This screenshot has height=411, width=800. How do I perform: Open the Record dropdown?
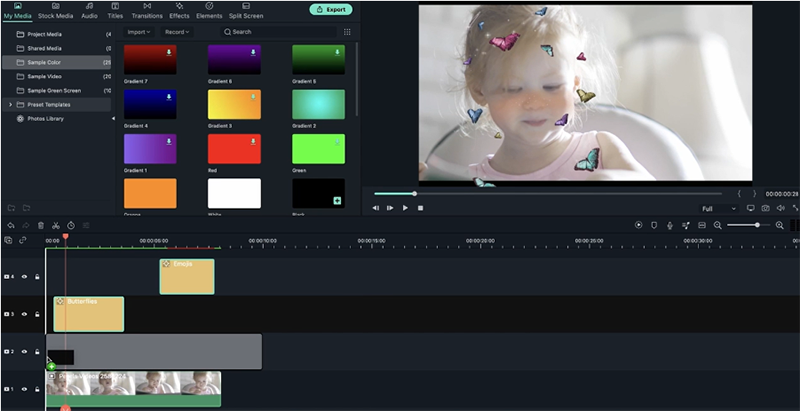click(x=177, y=32)
